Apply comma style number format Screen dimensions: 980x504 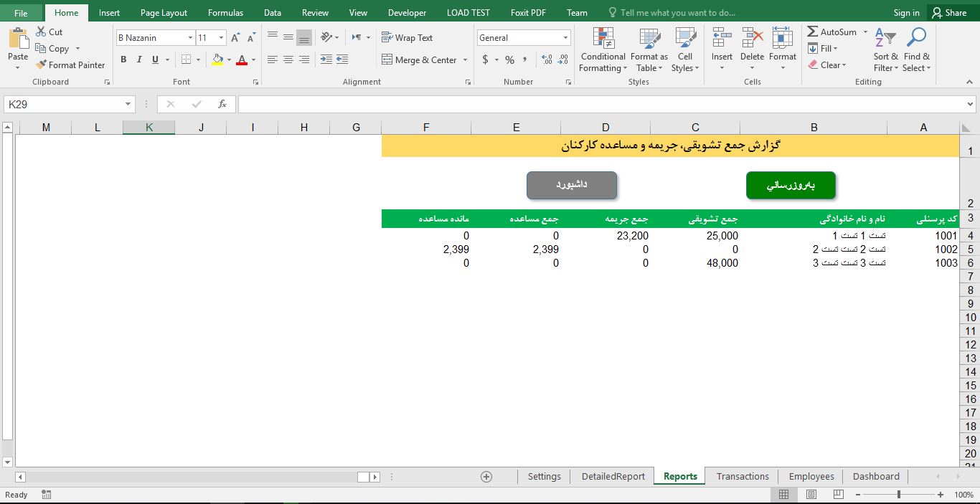point(525,60)
